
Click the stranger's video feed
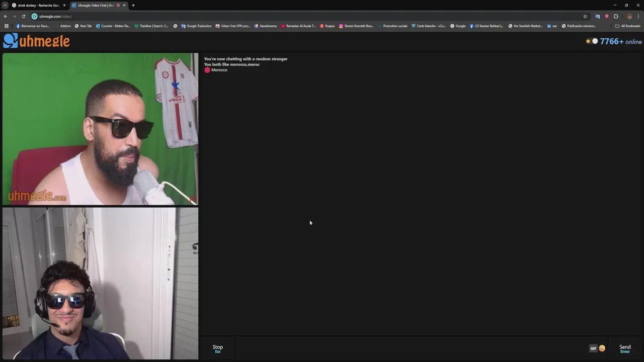pyautogui.click(x=100, y=129)
